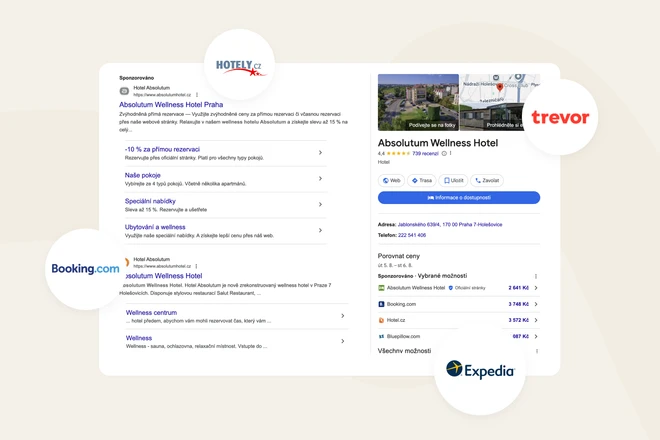Screen dimensions: 660x440
Task: Click the Hotel Absolutum favicon in sponsored ad
Action: click(x=124, y=91)
